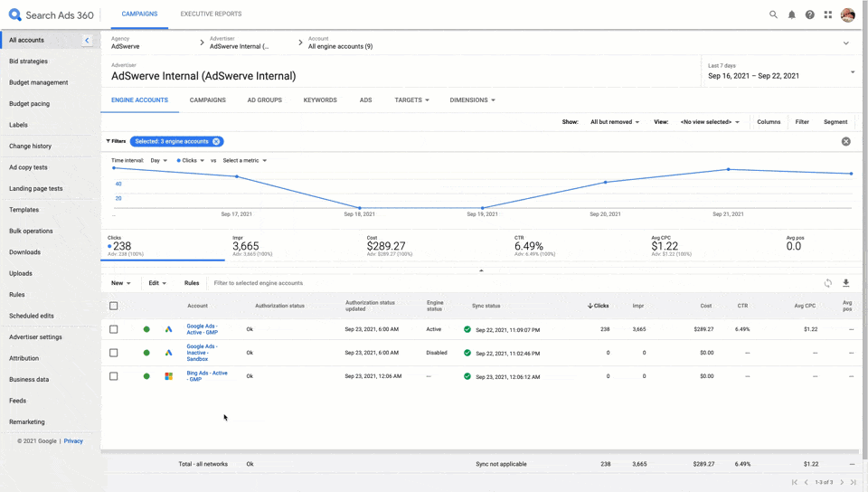868x492 pixels.
Task: Select the Campaigns top tab
Action: coord(139,14)
